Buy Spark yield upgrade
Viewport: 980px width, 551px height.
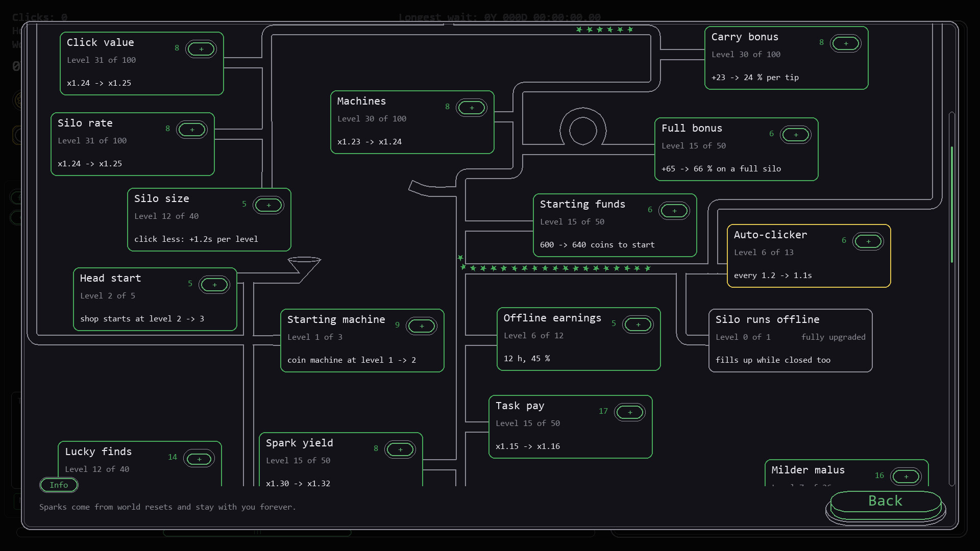(x=400, y=450)
